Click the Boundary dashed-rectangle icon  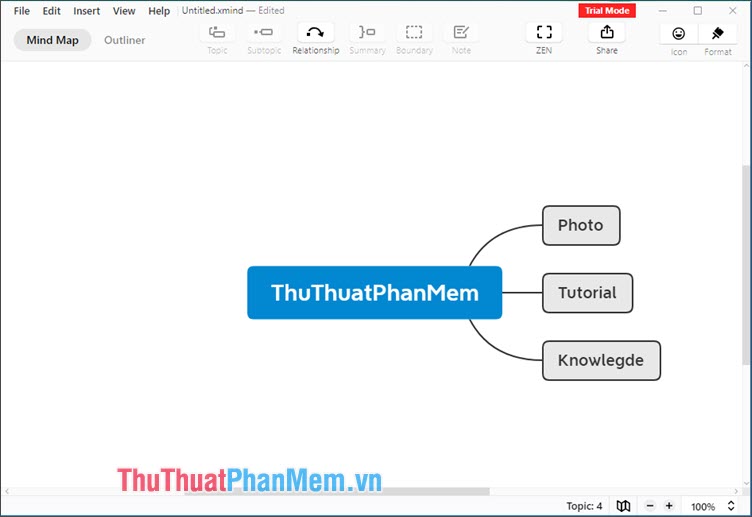click(x=414, y=33)
